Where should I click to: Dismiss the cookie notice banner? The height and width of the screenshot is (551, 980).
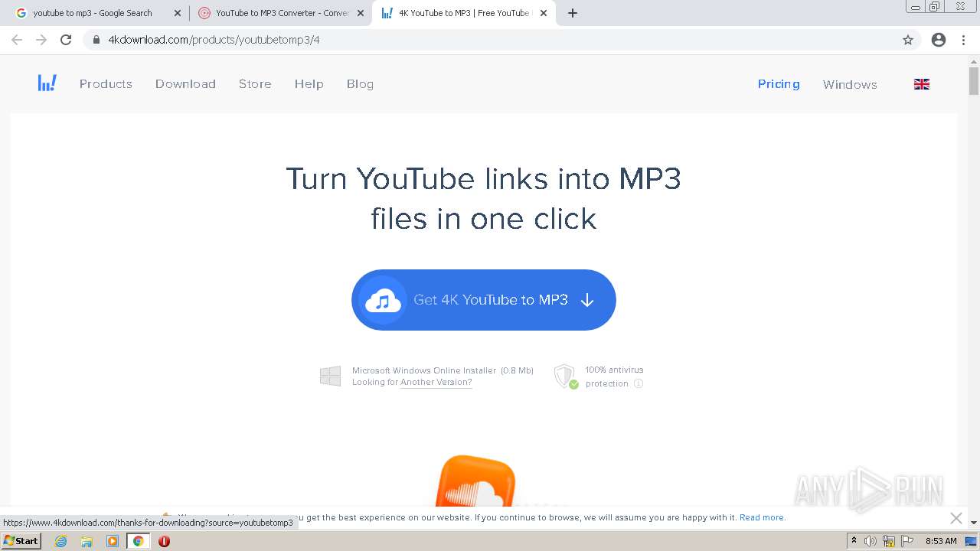point(956,518)
